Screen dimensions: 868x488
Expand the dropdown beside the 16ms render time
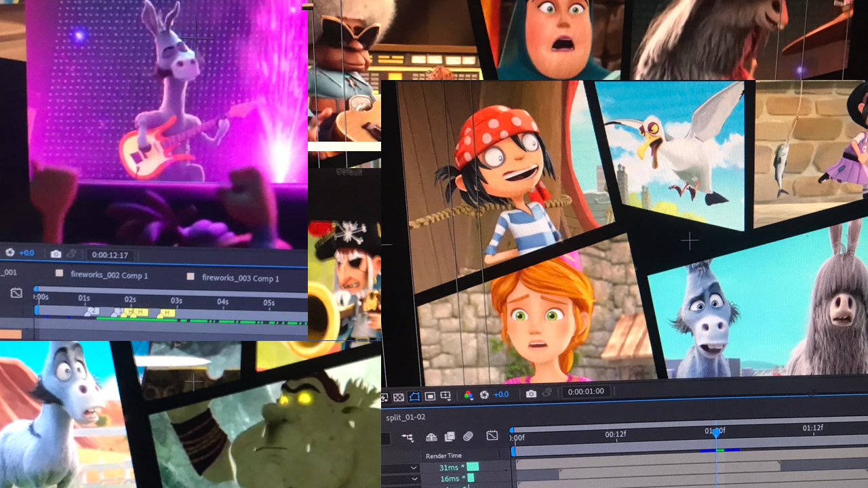[x=413, y=479]
